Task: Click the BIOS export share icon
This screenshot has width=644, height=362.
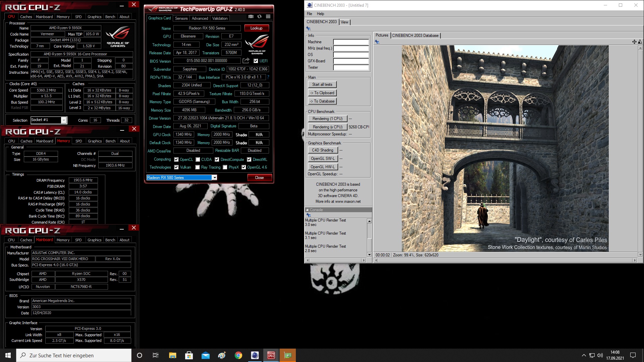Action: click(x=246, y=61)
